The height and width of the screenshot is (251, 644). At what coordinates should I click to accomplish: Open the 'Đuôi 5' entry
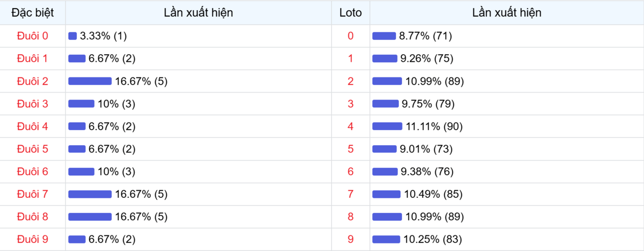click(x=33, y=149)
